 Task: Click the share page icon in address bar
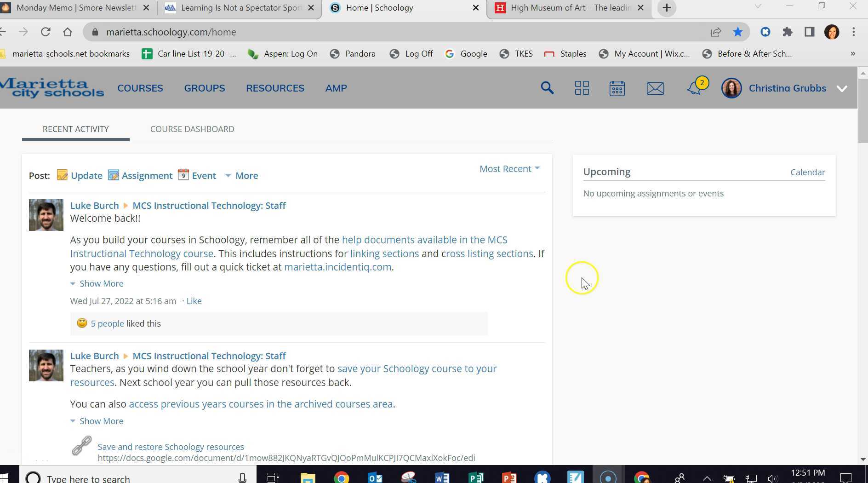tap(716, 32)
